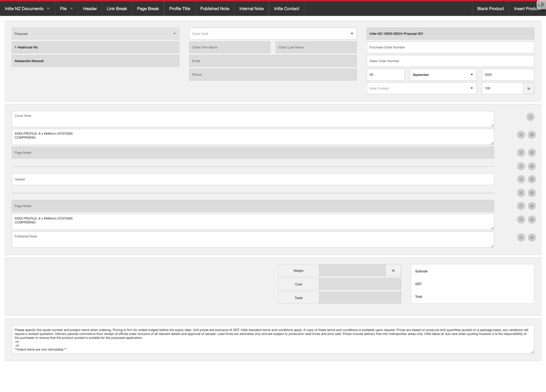The height and width of the screenshot is (392, 546).
Task: Expand the Inlite Contact dropdown field
Action: (x=421, y=88)
